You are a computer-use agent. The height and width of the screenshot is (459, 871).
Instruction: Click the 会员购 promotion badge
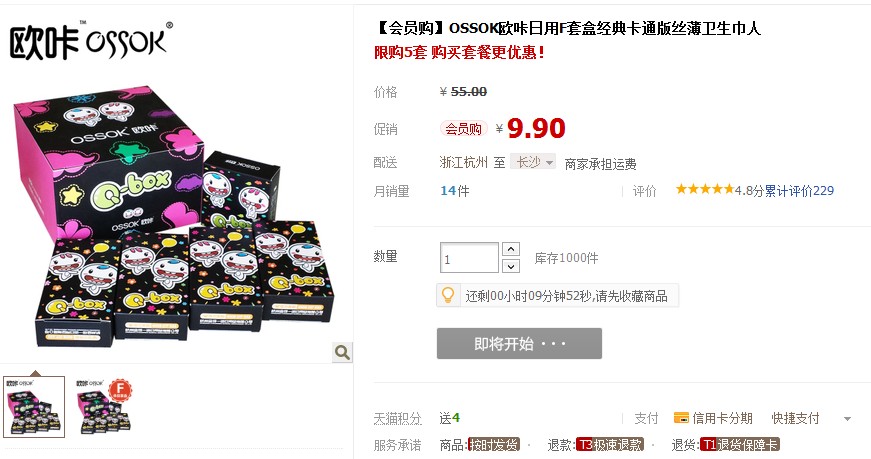pyautogui.click(x=463, y=129)
